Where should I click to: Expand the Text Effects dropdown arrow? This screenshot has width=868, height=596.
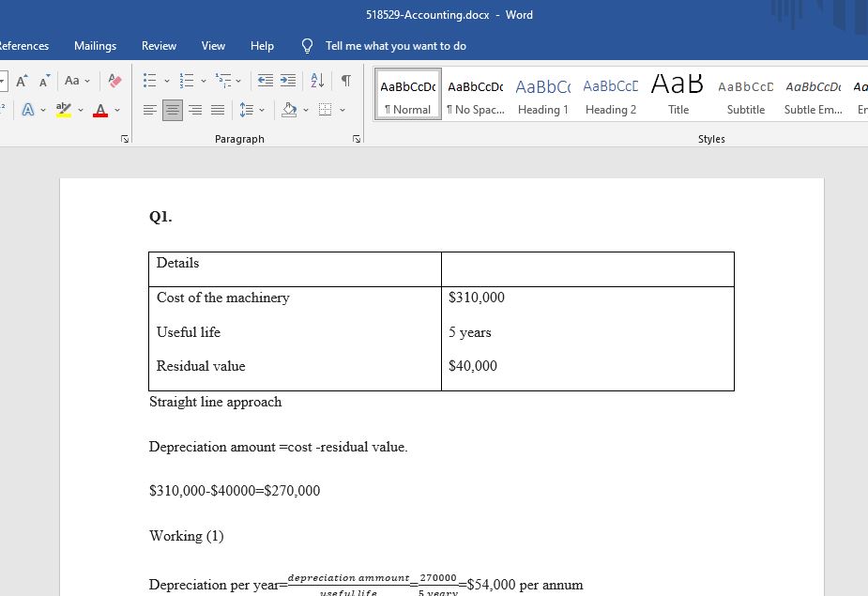pyautogui.click(x=43, y=110)
